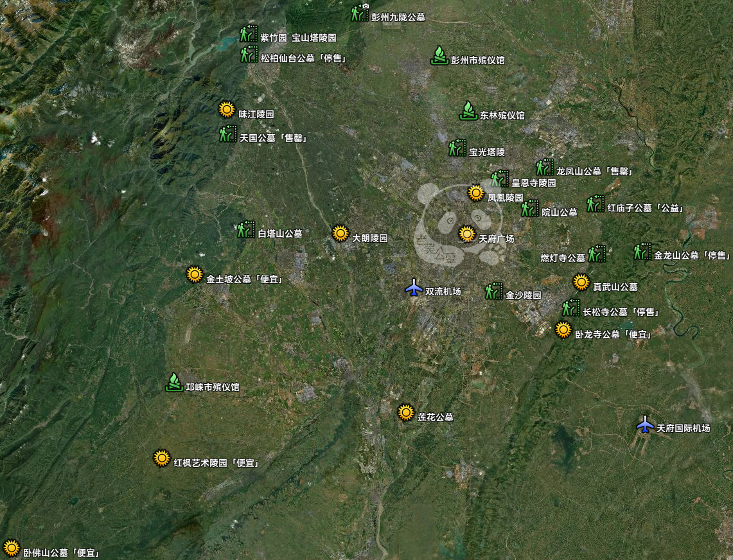The width and height of the screenshot is (733, 560).
Task: Select the sun marker for 天府广场
Action: [x=467, y=234]
